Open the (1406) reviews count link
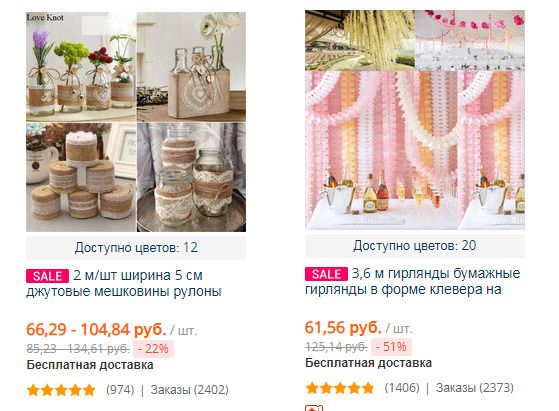This screenshot has width=559, height=411. click(402, 388)
